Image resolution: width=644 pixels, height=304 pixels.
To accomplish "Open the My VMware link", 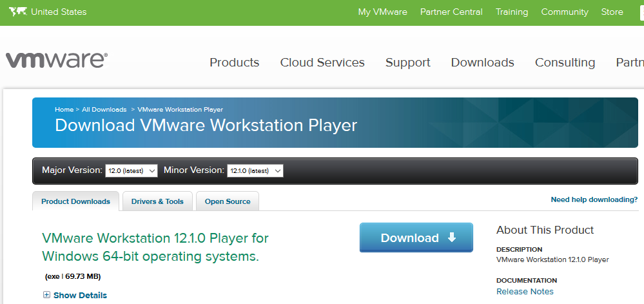I will click(383, 12).
